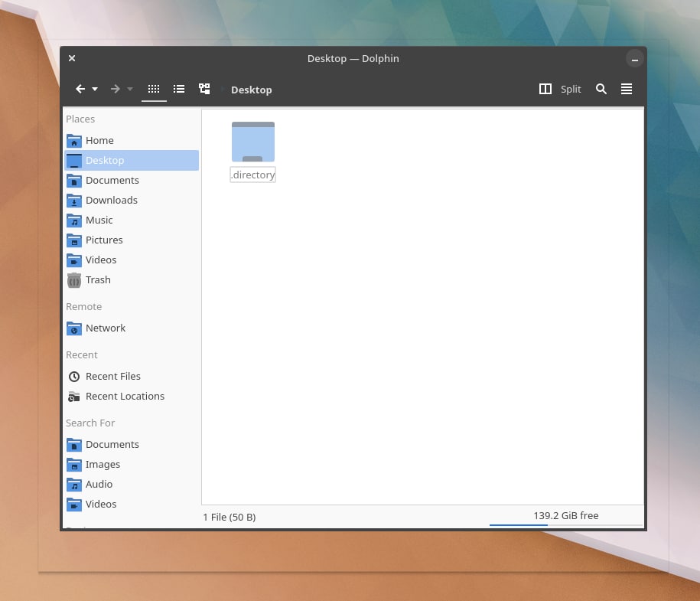Open Downloads place
Screen dimensions: 700x601
(132, 200)
